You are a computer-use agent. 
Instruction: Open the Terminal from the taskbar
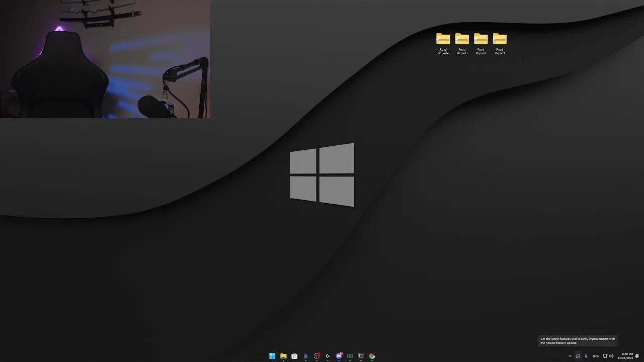coord(361,356)
